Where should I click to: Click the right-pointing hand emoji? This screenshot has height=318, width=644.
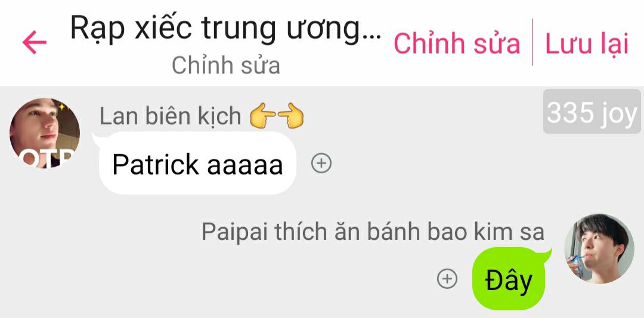tap(291, 116)
